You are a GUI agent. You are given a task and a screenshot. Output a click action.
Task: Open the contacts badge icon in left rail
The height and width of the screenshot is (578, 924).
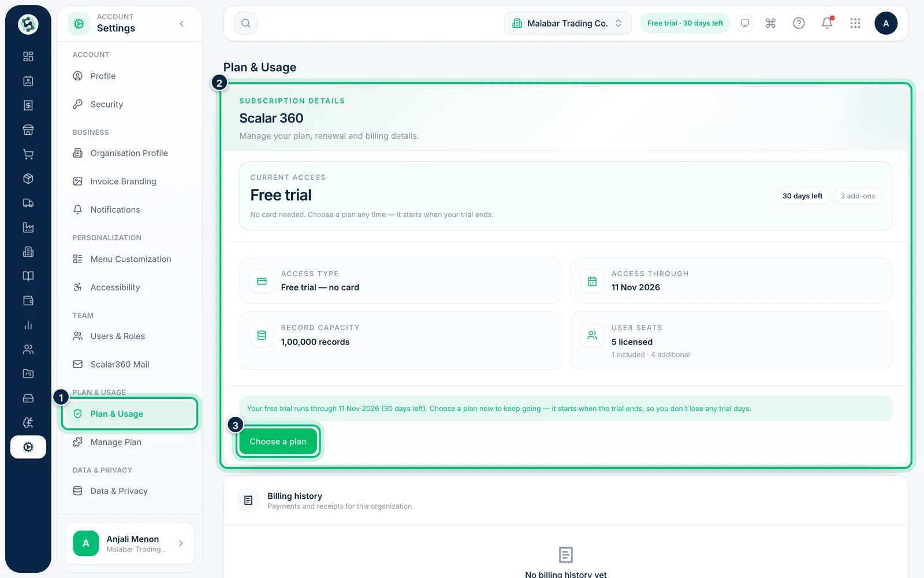click(28, 81)
